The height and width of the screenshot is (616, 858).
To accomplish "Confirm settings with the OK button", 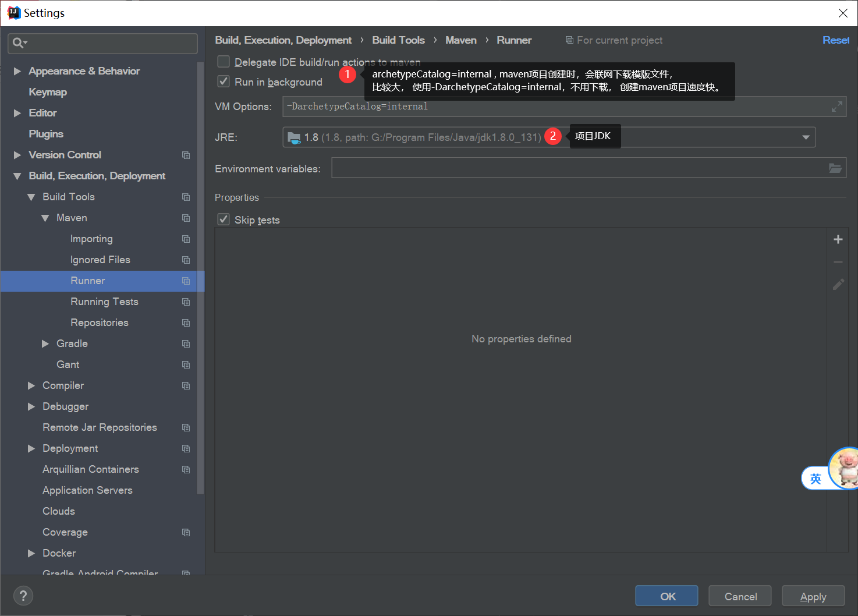I will coord(666,596).
